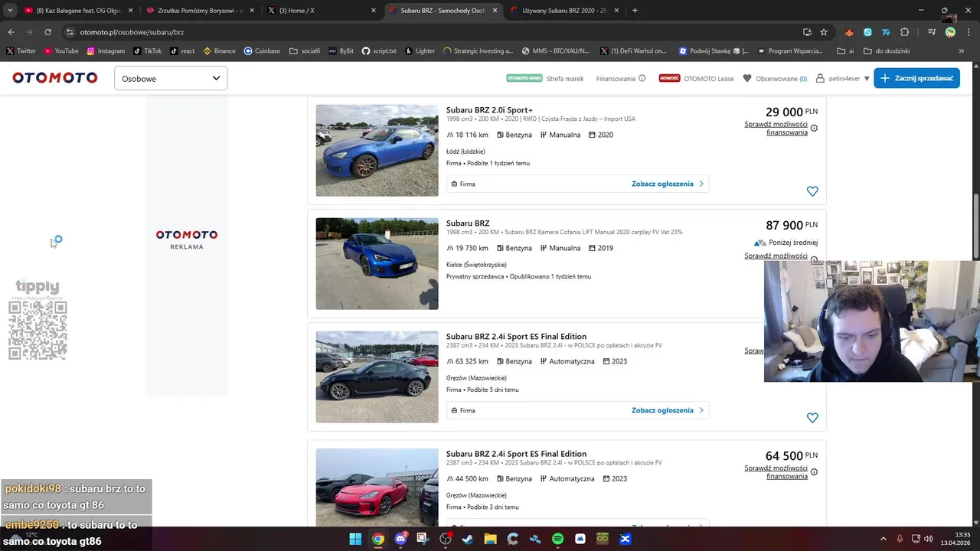Switch to the Zrzutka: Pomóżmy Borysowi tab

click(201, 11)
